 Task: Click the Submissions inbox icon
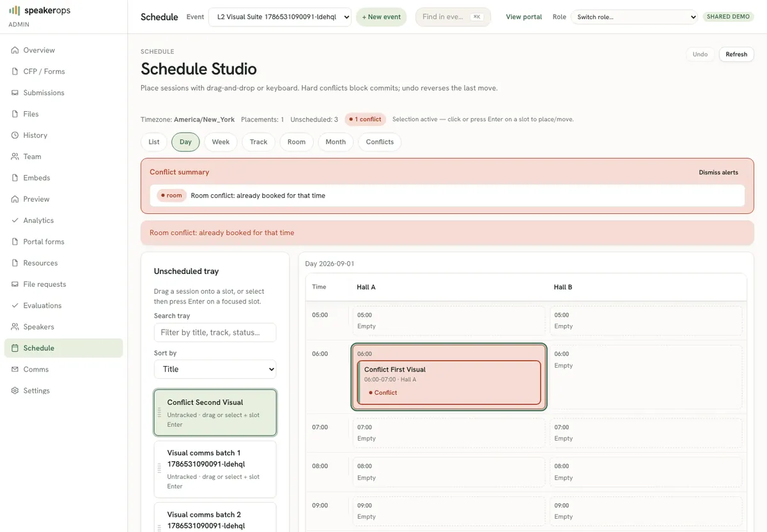pyautogui.click(x=15, y=93)
